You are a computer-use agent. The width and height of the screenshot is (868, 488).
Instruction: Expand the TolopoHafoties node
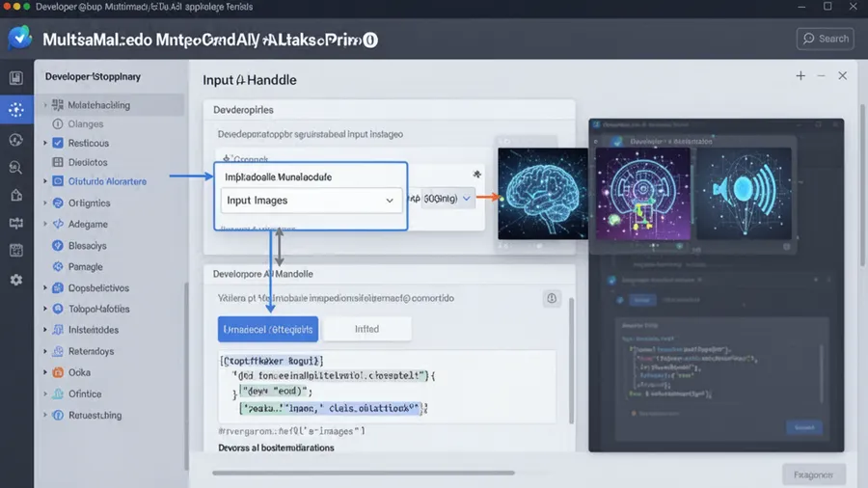45,309
